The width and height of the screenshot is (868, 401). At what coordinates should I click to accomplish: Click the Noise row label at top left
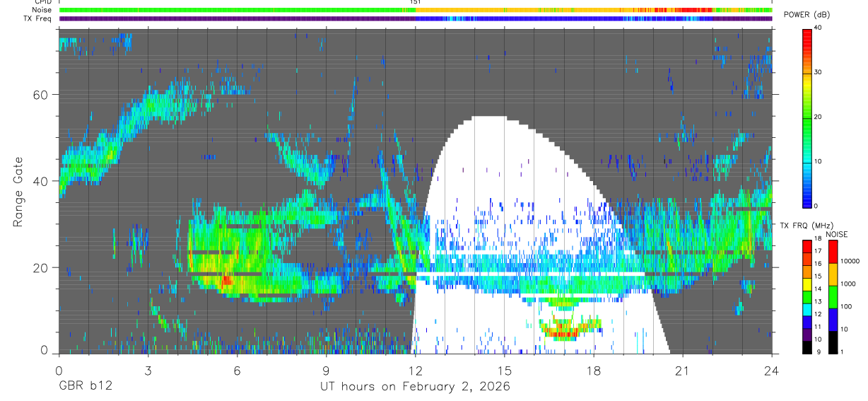pyautogui.click(x=42, y=10)
